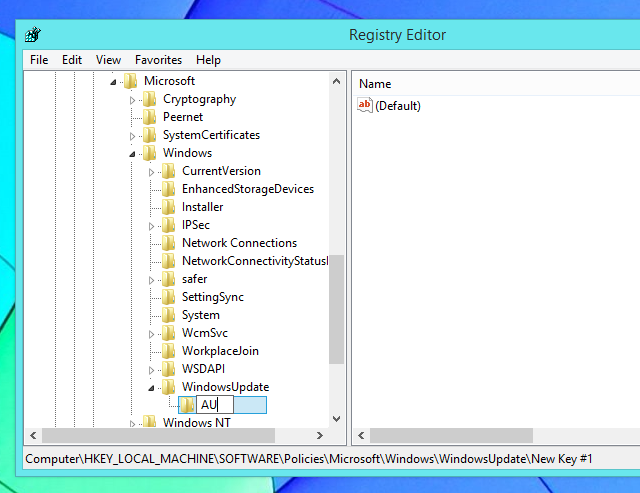640x493 pixels.
Task: Collapse the Windows key
Action: click(x=132, y=154)
